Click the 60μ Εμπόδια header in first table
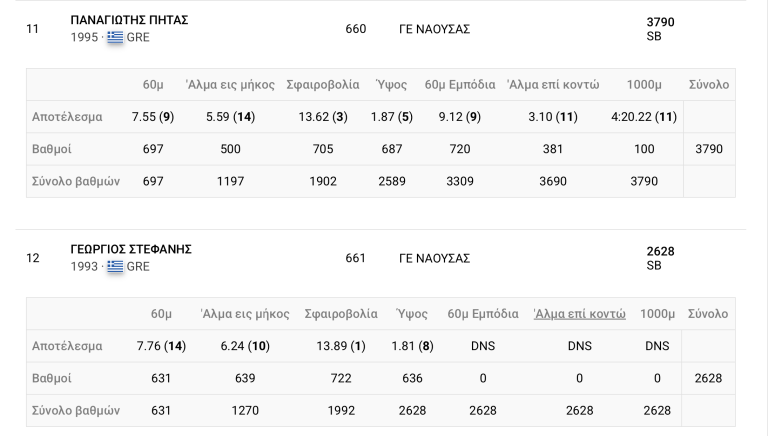The width and height of the screenshot is (768, 436). pyautogui.click(x=460, y=85)
